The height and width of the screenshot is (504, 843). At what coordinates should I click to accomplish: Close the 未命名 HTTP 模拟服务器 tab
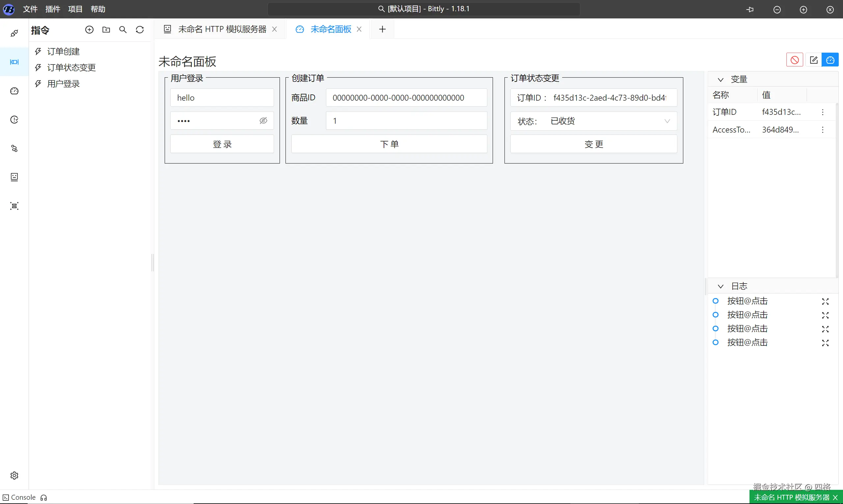click(x=274, y=29)
